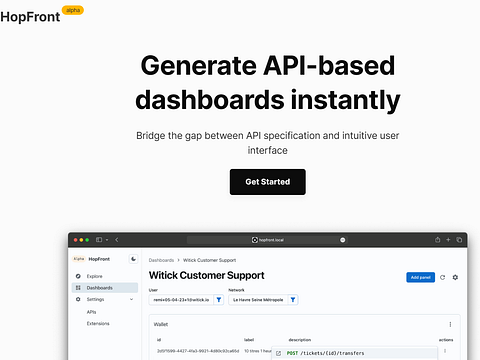Click the Network input field

pos(258,300)
